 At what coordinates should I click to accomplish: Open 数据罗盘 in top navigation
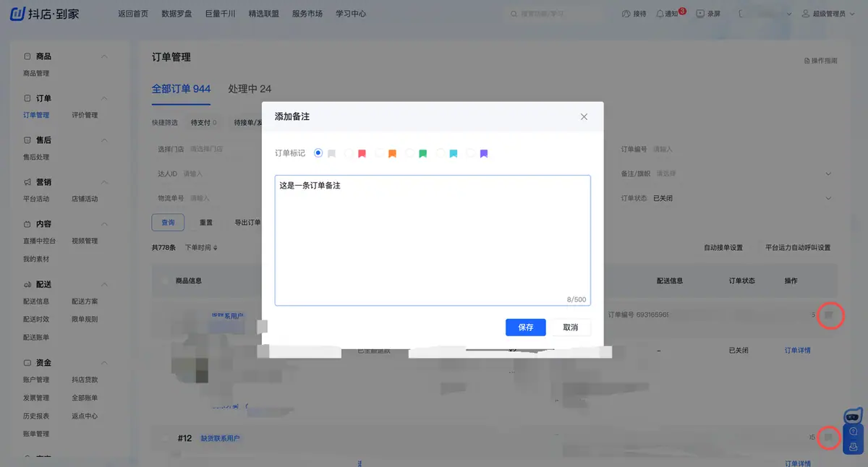coord(176,14)
